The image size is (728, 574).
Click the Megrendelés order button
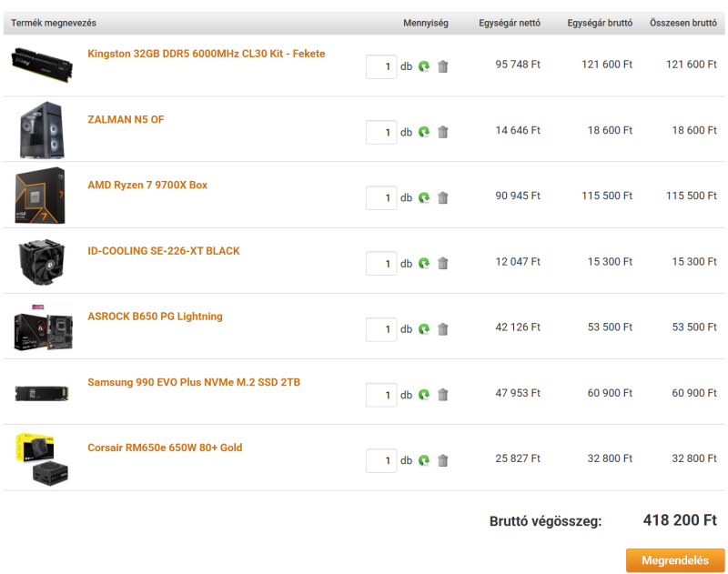pos(675,560)
